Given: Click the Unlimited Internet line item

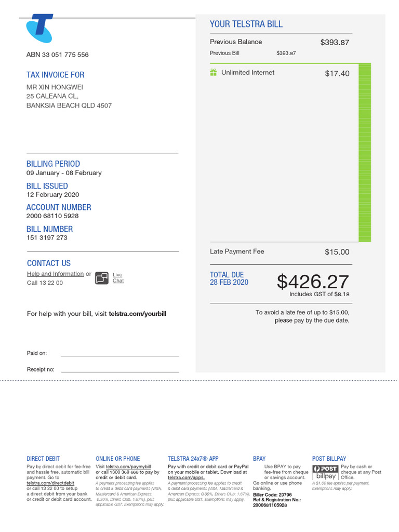Looking at the screenshot, I should click(x=248, y=73).
